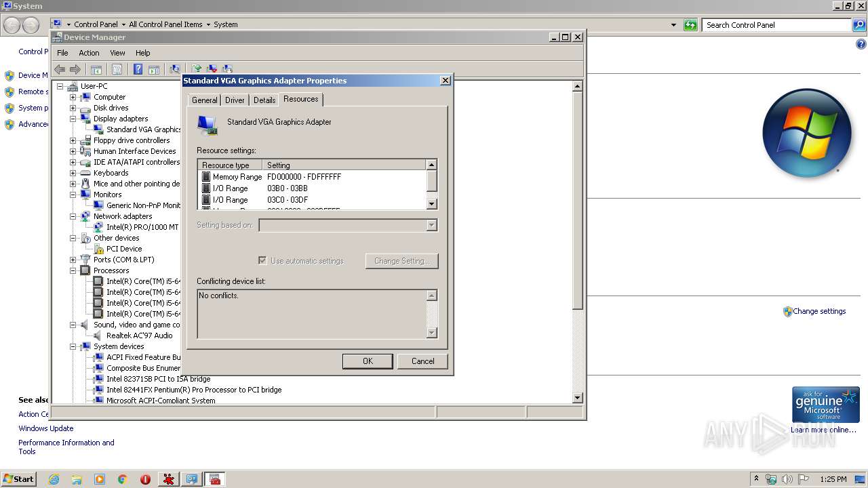The image size is (868, 488).
Task: Click the PCI Device warning icon
Action: click(x=98, y=249)
